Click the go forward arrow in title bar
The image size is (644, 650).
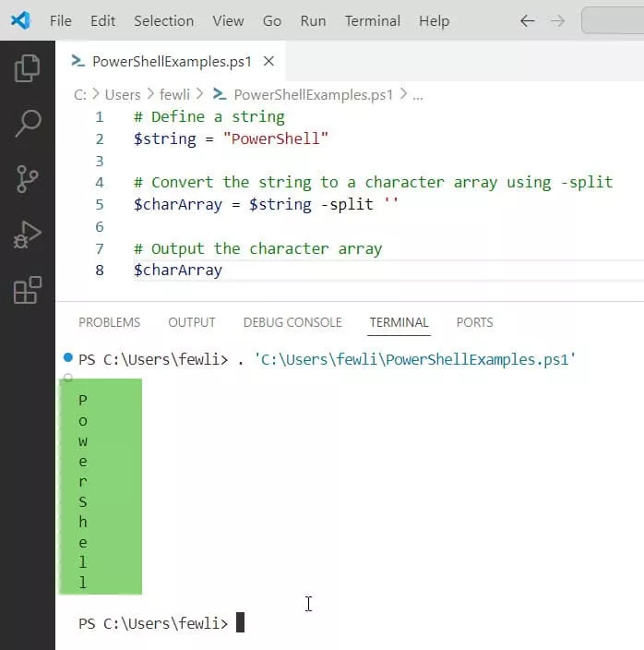pyautogui.click(x=555, y=20)
